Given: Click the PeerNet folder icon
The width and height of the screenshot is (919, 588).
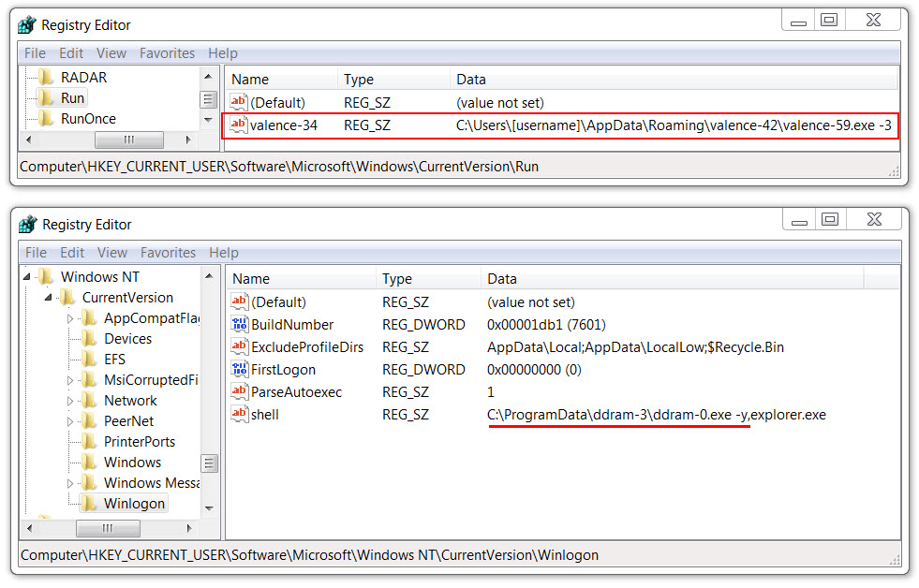Looking at the screenshot, I should [x=89, y=421].
